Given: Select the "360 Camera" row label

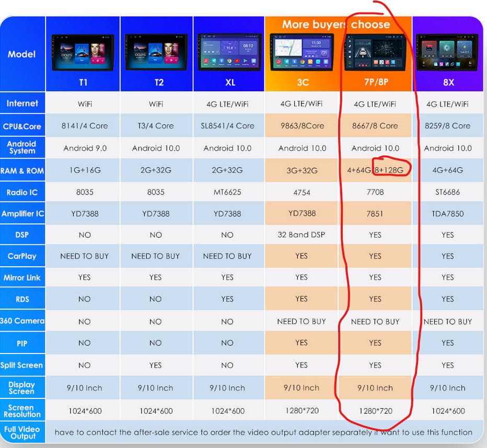Looking at the screenshot, I should pos(22,321).
